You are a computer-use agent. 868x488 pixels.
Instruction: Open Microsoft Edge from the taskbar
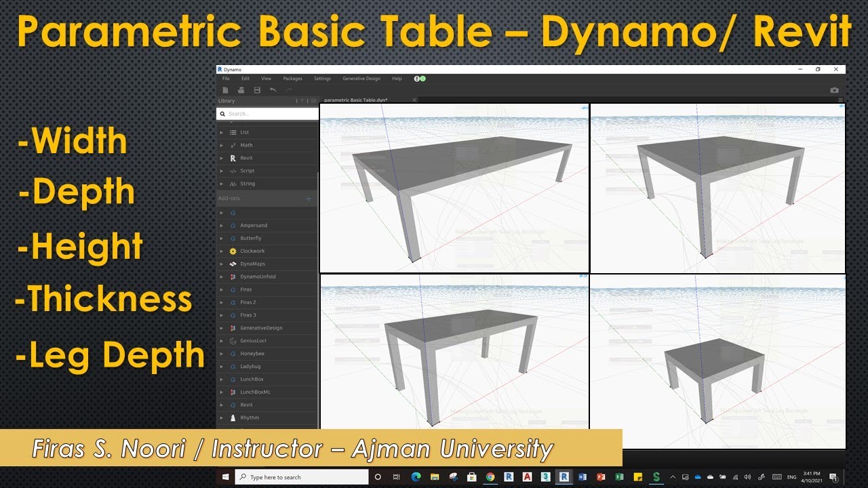[x=416, y=477]
